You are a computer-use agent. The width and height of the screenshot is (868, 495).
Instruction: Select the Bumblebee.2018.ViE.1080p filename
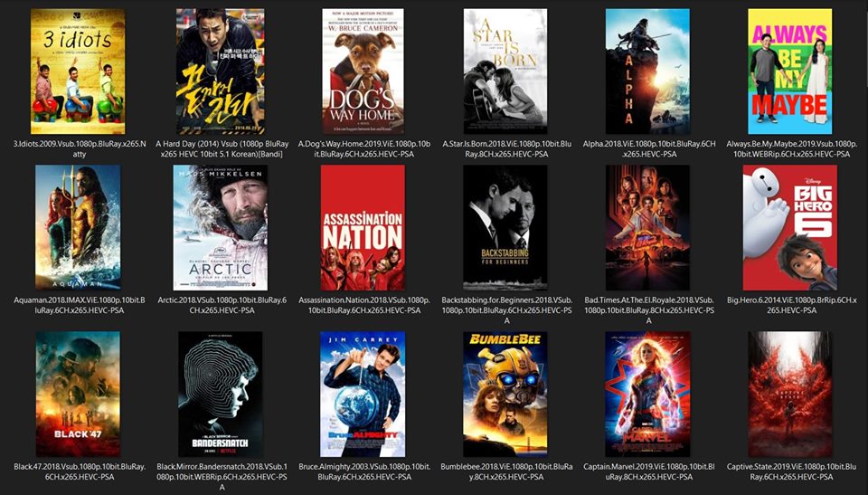[506, 471]
